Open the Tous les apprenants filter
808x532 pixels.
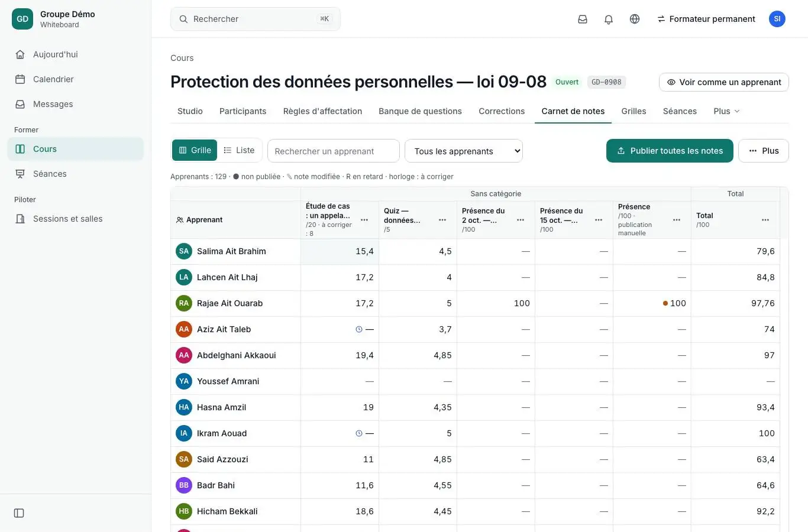[x=464, y=151]
